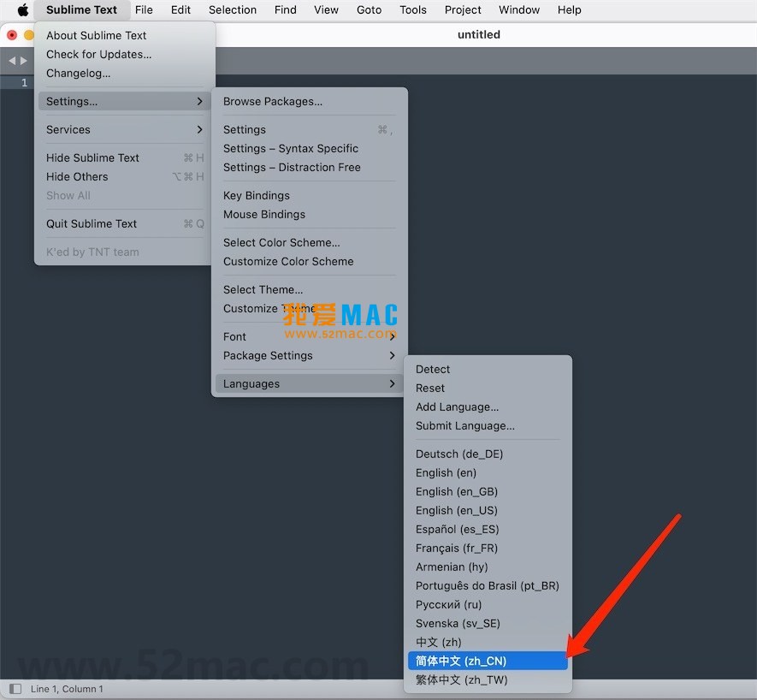Open the Selection menu
Image resolution: width=757 pixels, height=700 pixels.
pos(232,9)
